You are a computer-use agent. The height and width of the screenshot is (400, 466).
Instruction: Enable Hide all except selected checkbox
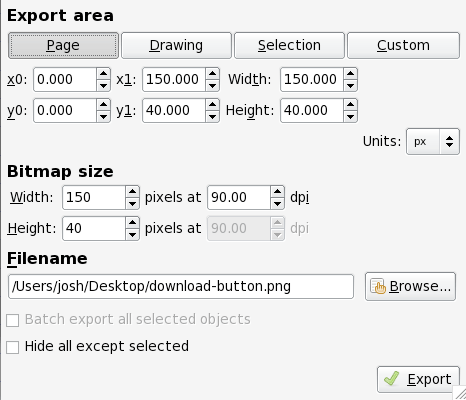12,347
